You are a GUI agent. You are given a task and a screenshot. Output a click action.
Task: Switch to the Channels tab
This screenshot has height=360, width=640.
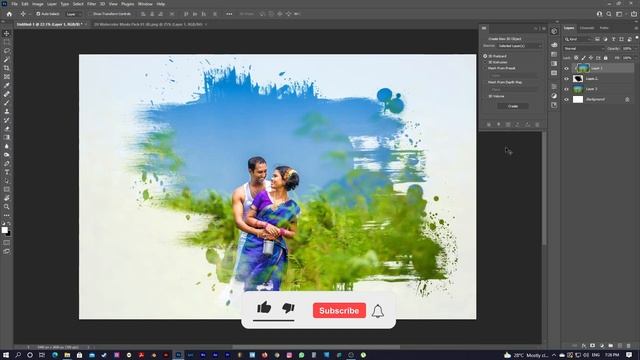(x=587, y=28)
